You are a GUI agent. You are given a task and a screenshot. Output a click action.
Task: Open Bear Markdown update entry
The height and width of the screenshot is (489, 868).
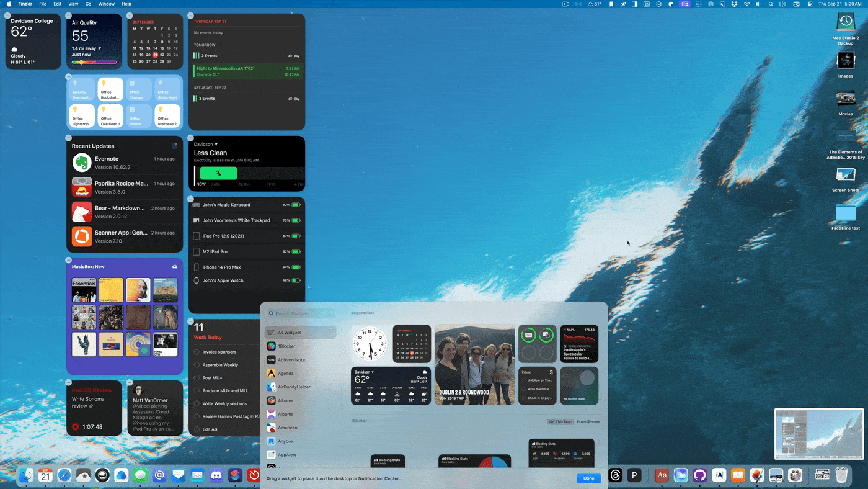[124, 212]
